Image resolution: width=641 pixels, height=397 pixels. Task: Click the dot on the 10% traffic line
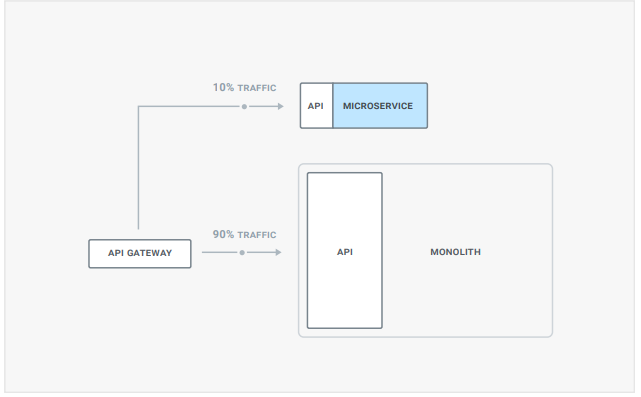point(244,107)
